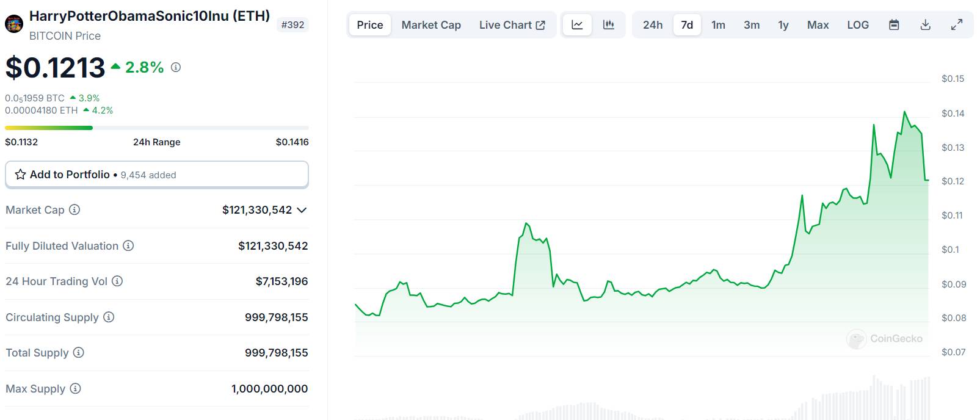Click the HarryPotterObamaSonic10Inu coin logo
980x420 pixels.
14,24
